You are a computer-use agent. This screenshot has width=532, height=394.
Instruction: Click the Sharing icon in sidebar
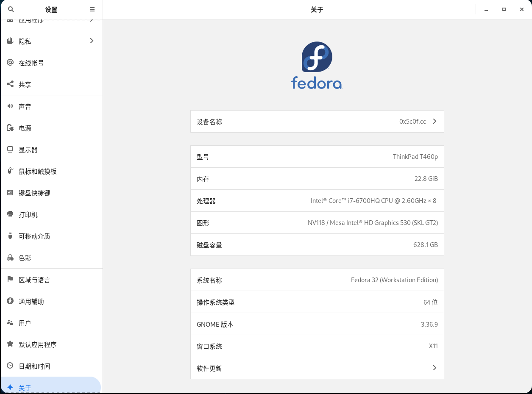(x=10, y=84)
